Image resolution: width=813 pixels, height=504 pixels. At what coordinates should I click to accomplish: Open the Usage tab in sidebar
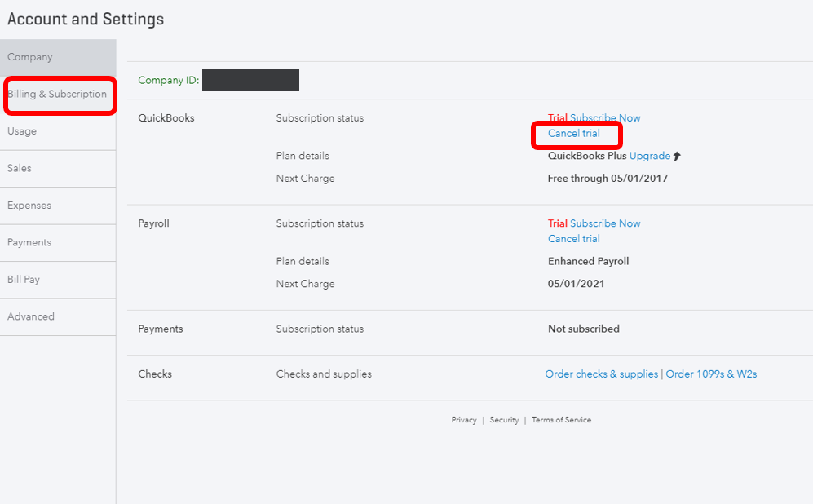pos(22,131)
